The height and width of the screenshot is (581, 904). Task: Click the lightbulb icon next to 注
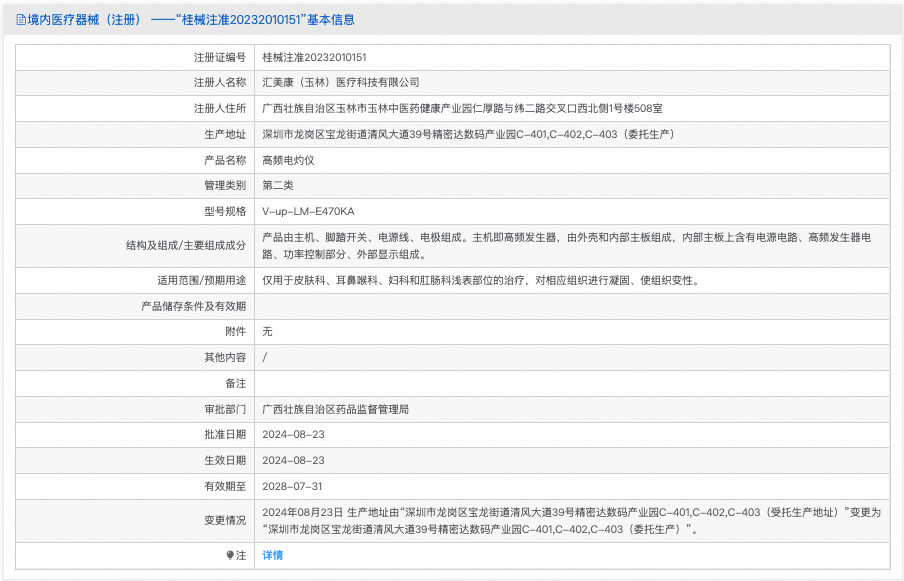pyautogui.click(x=232, y=553)
